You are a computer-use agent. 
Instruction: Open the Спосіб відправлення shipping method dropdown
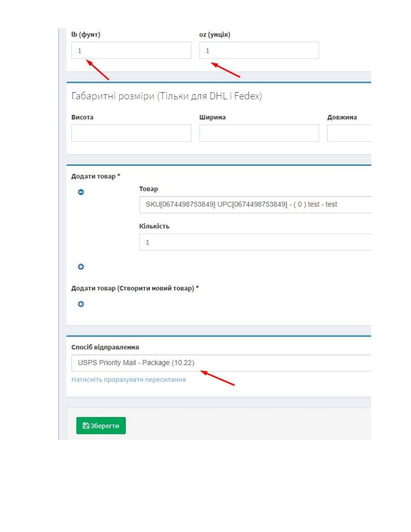(x=221, y=363)
